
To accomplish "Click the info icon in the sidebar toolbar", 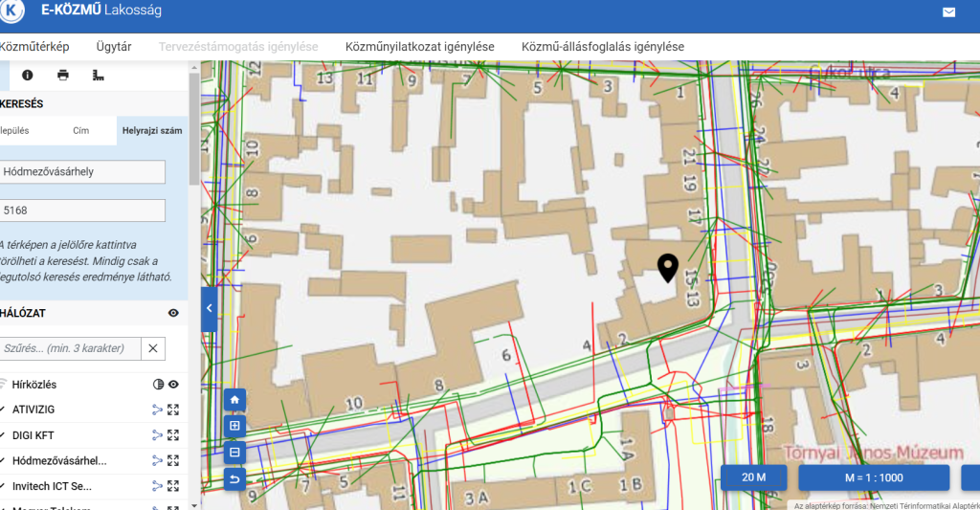I will point(27,75).
